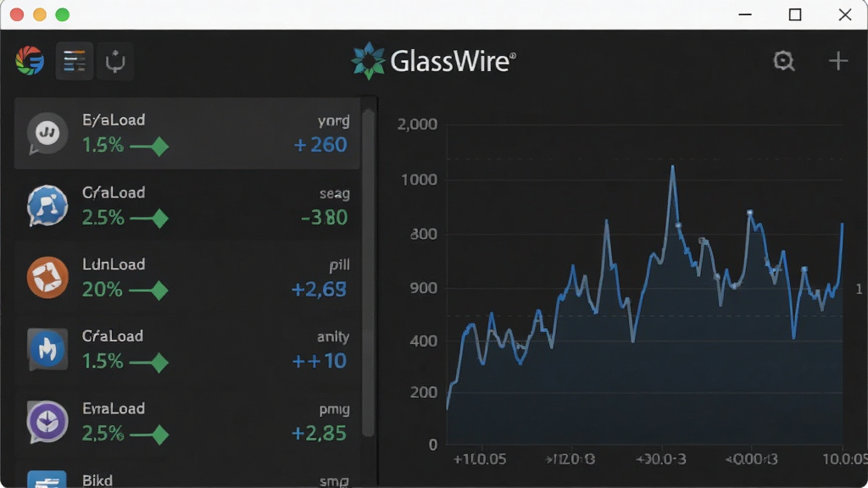Maximize the window using square button
This screenshot has height=488, width=868.
pyautogui.click(x=795, y=14)
